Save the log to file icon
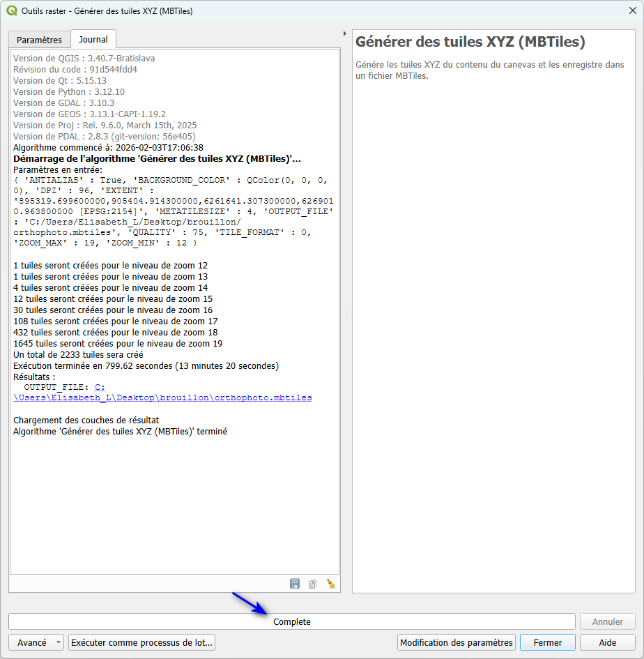Screen dimensions: 644x659 295,584
